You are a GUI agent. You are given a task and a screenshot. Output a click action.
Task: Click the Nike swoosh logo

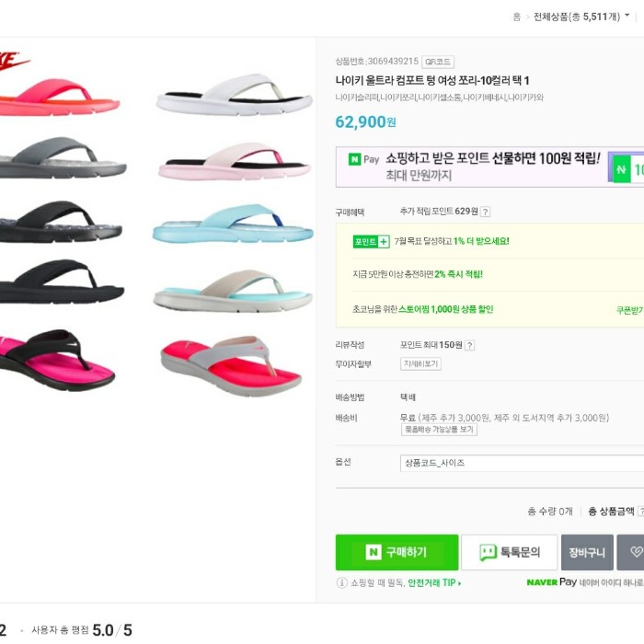click(16, 61)
